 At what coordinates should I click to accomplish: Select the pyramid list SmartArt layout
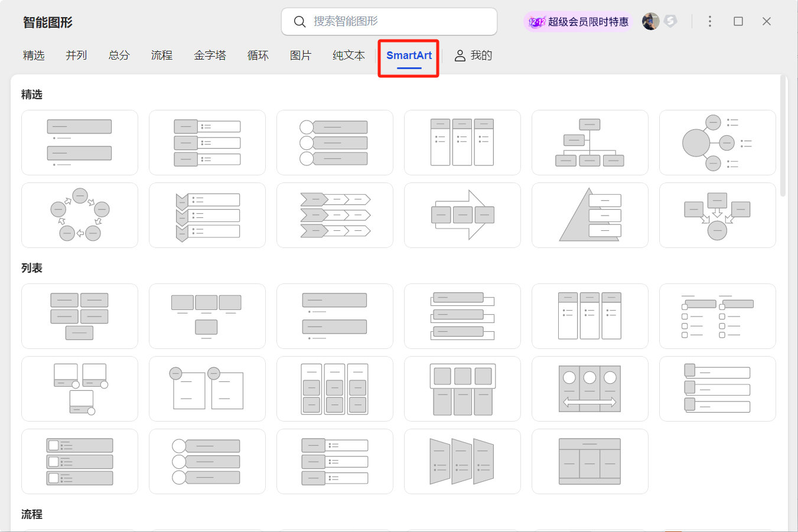click(589, 215)
